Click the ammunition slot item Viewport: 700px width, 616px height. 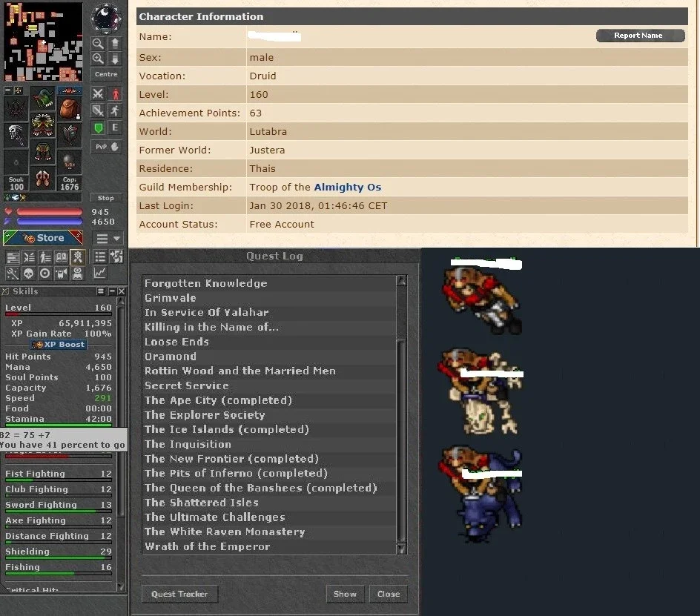point(69,162)
